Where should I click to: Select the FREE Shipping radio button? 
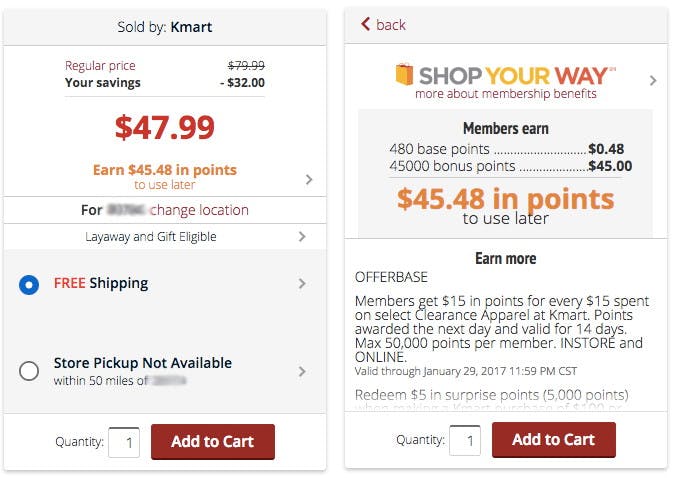pyautogui.click(x=29, y=285)
